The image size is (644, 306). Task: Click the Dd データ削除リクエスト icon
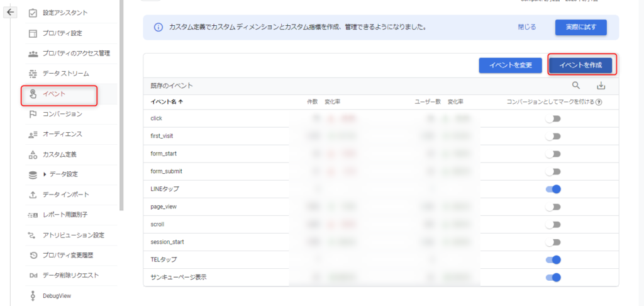coord(33,276)
